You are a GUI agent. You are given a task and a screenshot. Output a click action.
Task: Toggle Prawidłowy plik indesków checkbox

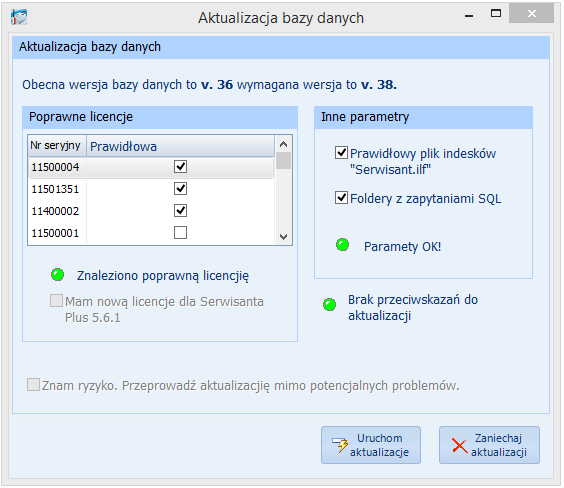341,153
